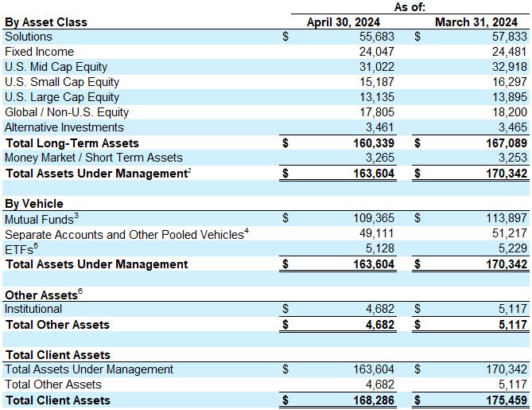Screen dimensions: 532x410
Task: Select the Global / Non-U.S. Equity row label
Action: click(x=67, y=112)
